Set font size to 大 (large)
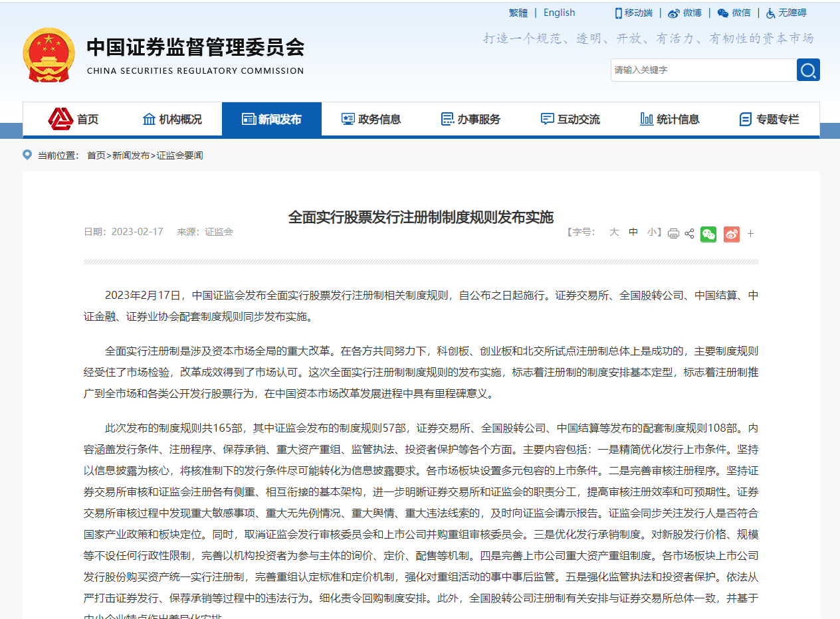 [614, 232]
